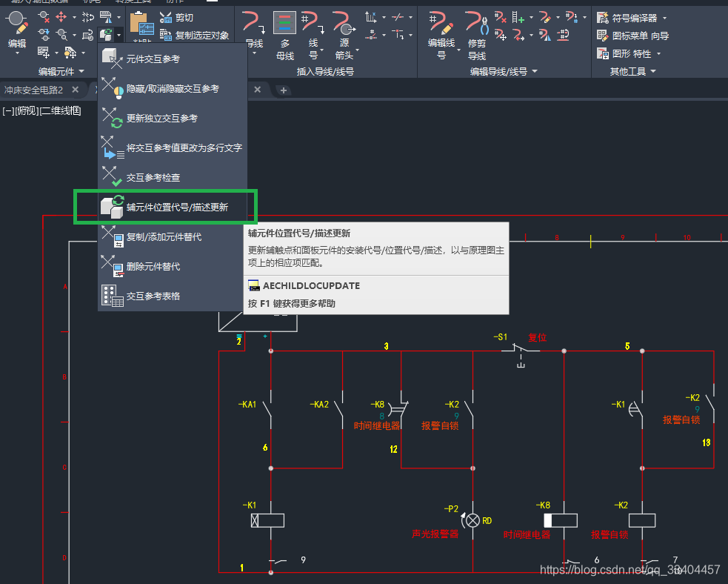Click delete wire number icon with red X

click(500, 18)
